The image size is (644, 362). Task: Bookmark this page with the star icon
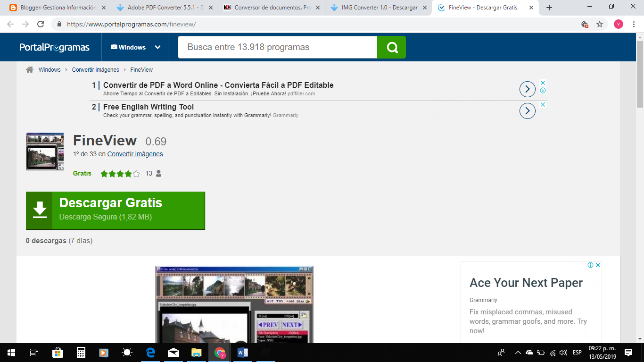tap(600, 24)
